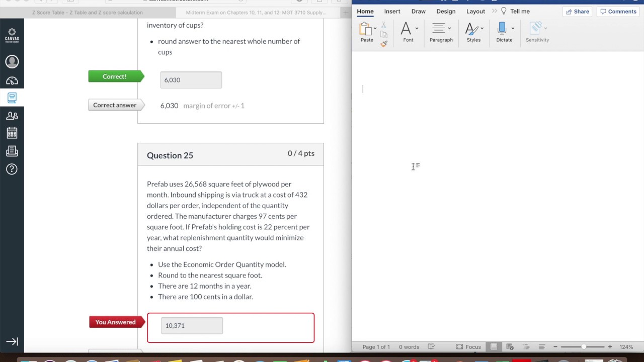Click Page 1 of 1 indicator
Screen dimensions: 644x362
376,347
